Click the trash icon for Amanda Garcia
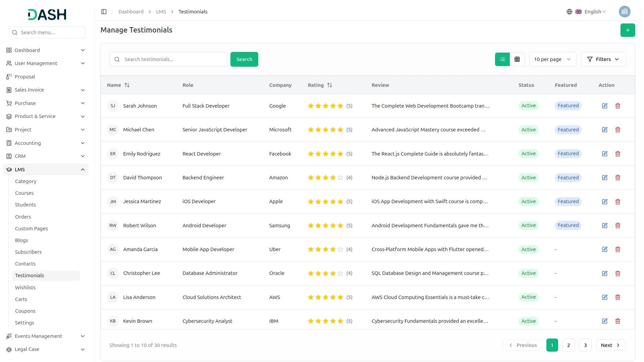 [x=618, y=249]
